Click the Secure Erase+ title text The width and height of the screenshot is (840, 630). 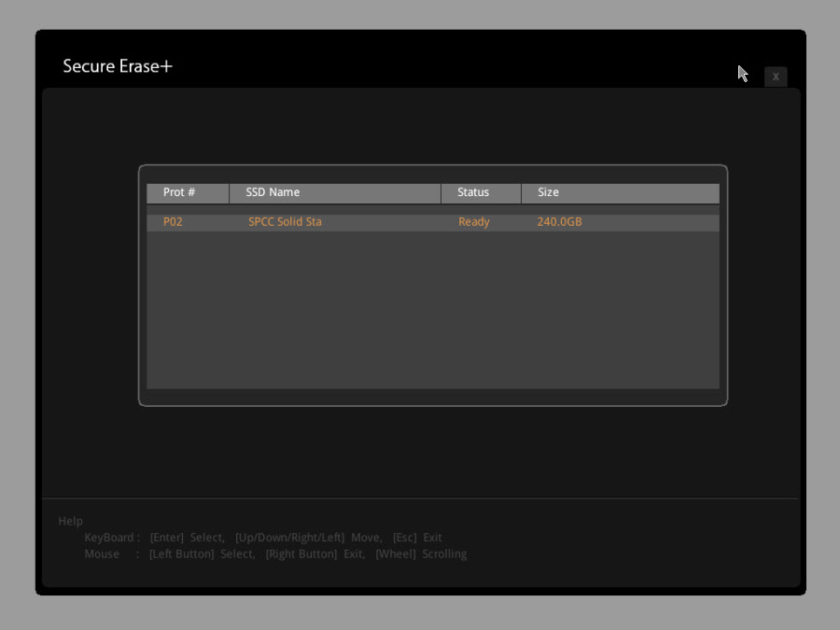coord(118,66)
